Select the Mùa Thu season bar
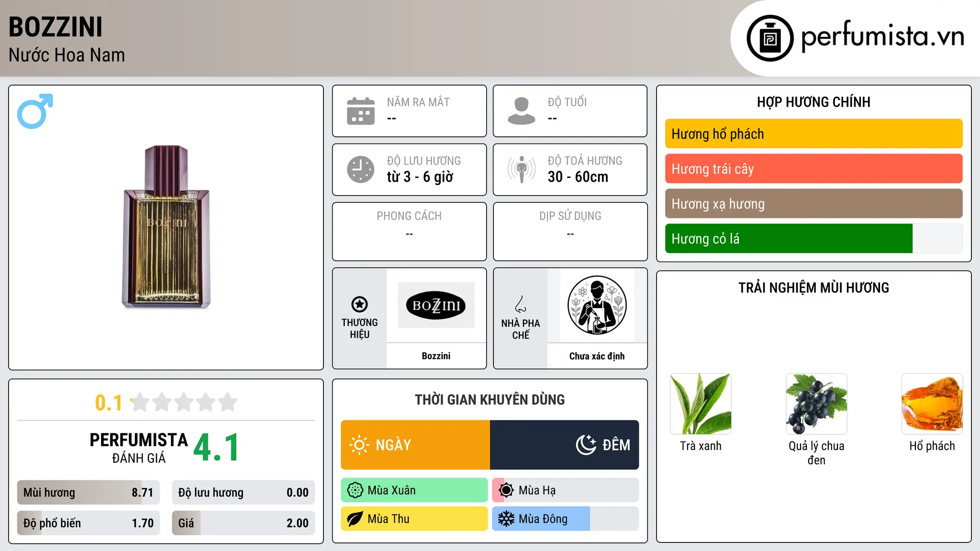This screenshot has height=551, width=980. [414, 519]
